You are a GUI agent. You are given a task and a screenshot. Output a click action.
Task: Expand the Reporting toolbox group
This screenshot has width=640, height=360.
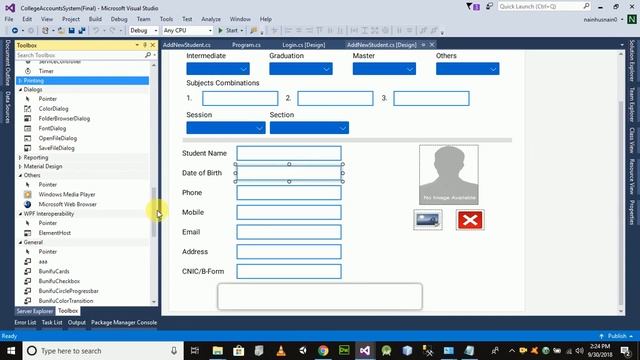(20, 158)
